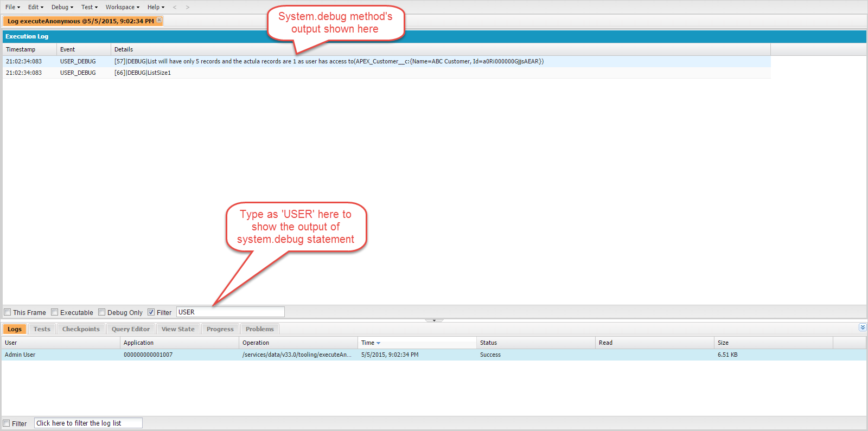The image size is (868, 431).
Task: Sort logs by Application column
Action: pos(180,343)
